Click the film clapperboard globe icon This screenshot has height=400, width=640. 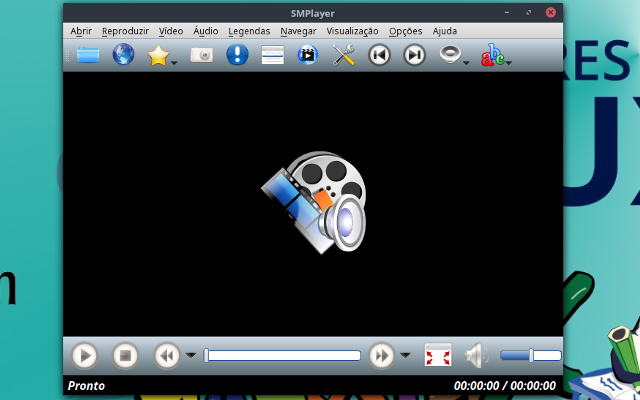(308, 55)
